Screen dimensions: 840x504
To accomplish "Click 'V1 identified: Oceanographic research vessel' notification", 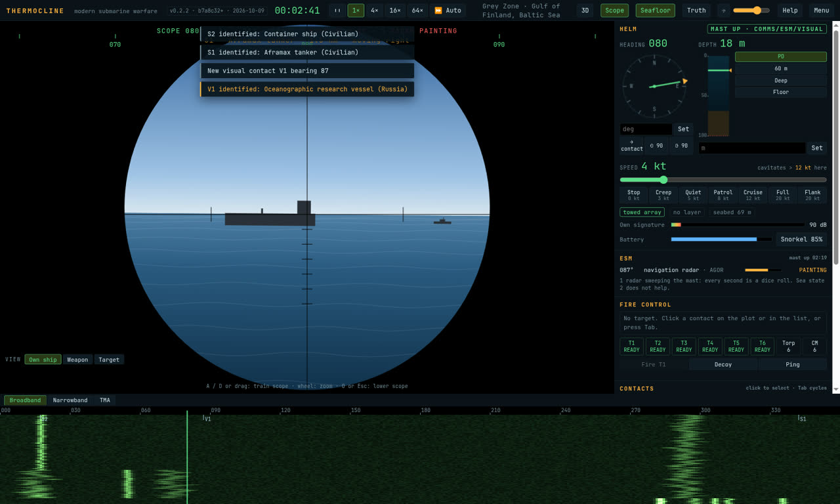I will point(307,89).
